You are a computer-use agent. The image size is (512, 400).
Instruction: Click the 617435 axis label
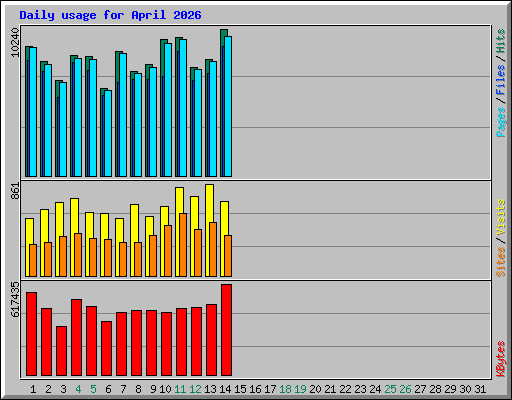[x=15, y=299]
